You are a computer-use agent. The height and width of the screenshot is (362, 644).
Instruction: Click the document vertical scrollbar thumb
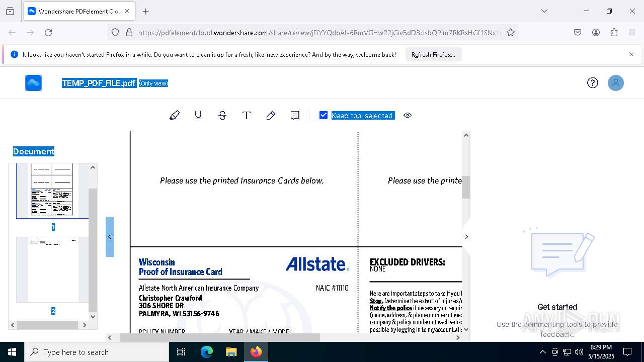[x=466, y=187]
